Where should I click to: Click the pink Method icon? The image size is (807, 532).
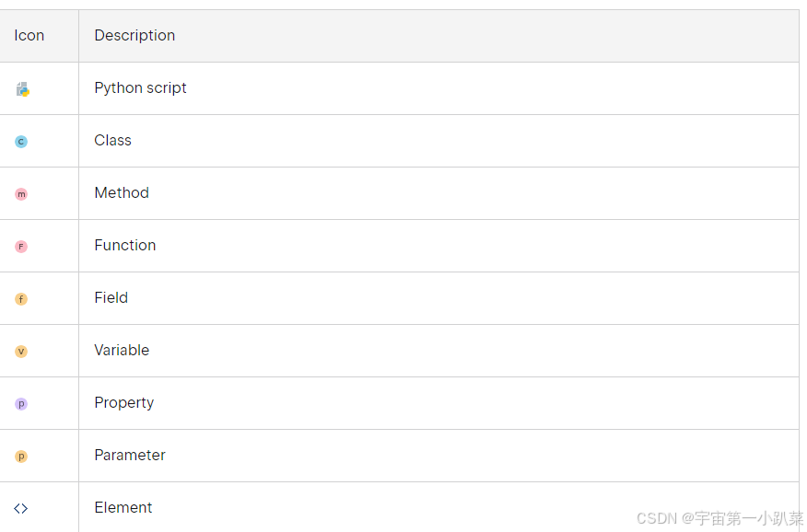pos(21,194)
